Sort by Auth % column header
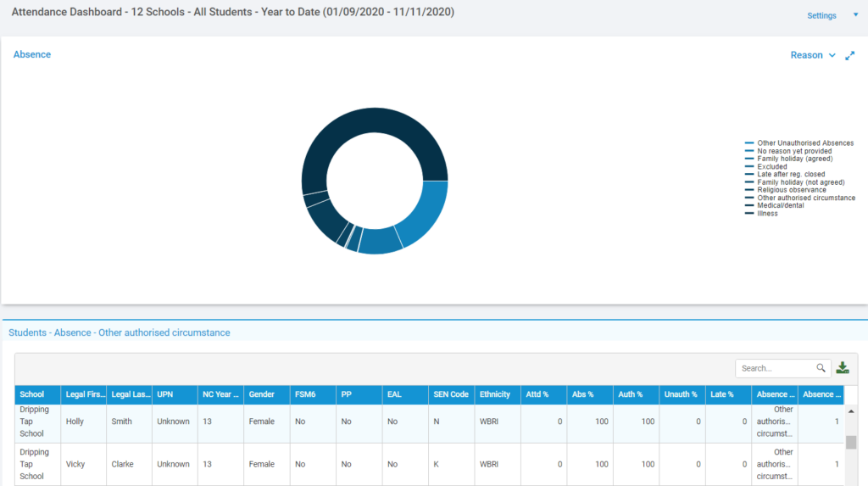The image size is (868, 486). [636, 394]
